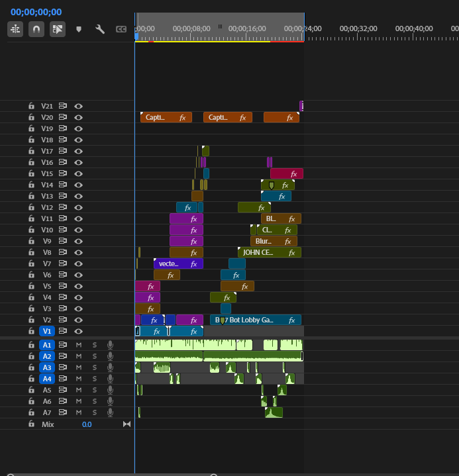Toggle lock on the Mix track
This screenshot has height=476, width=459.
pyautogui.click(x=31, y=424)
